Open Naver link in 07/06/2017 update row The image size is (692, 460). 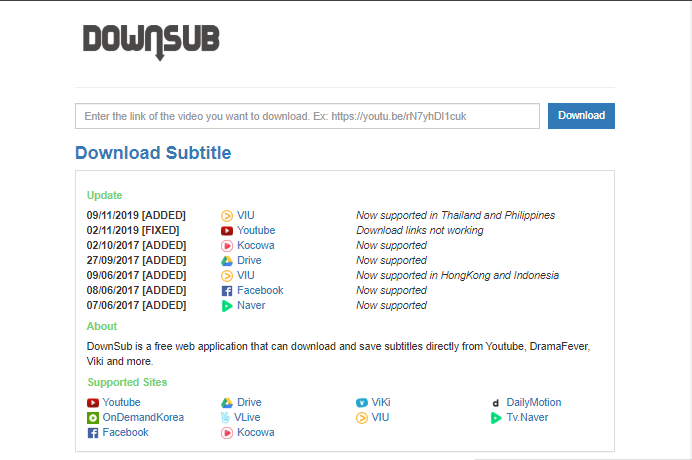251,305
